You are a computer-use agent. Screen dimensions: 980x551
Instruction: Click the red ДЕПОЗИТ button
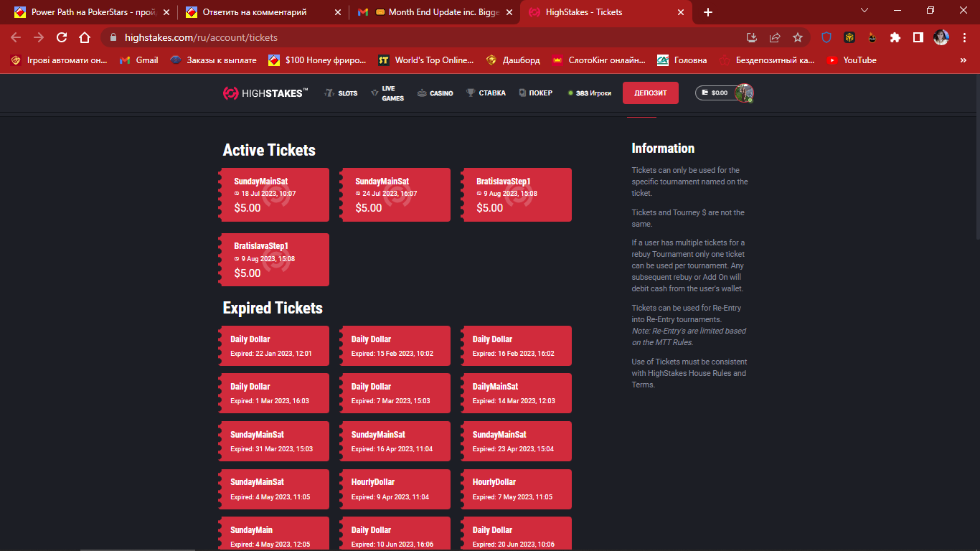651,93
